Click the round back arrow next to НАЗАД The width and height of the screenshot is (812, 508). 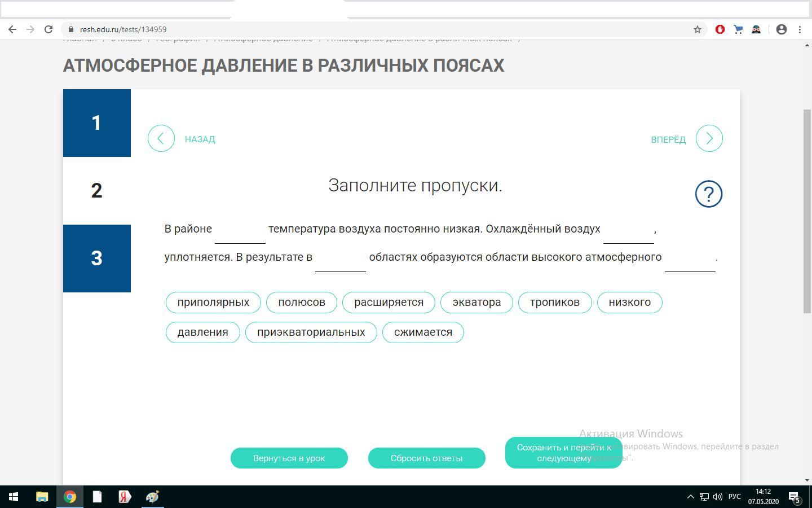[x=161, y=138]
